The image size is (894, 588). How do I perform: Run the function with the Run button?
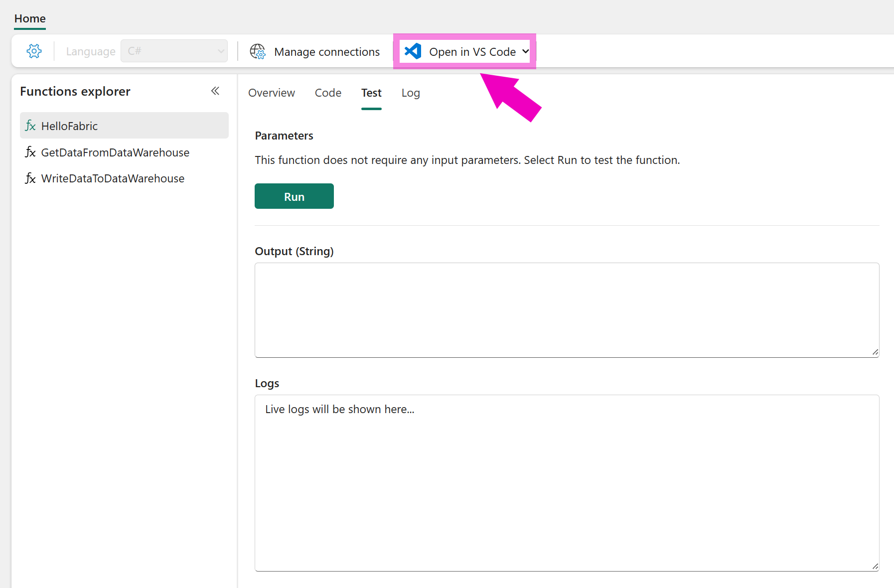tap(294, 196)
